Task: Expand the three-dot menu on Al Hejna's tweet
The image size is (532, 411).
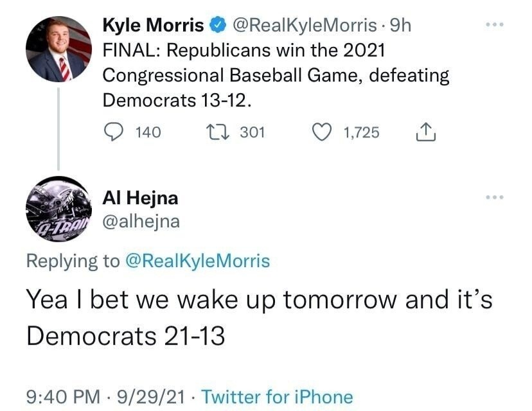Action: [495, 198]
